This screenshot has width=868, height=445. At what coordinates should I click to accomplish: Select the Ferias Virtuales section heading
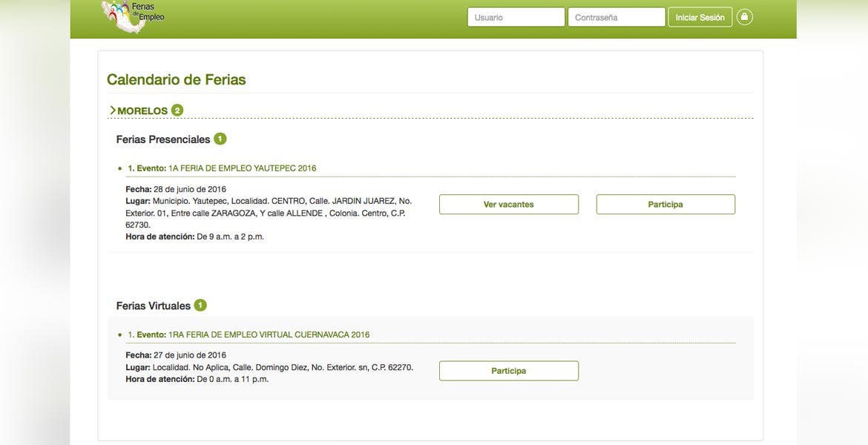point(154,306)
